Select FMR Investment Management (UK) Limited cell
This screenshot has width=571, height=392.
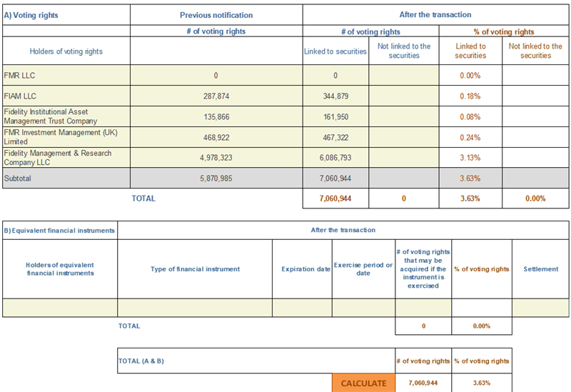(x=66, y=137)
